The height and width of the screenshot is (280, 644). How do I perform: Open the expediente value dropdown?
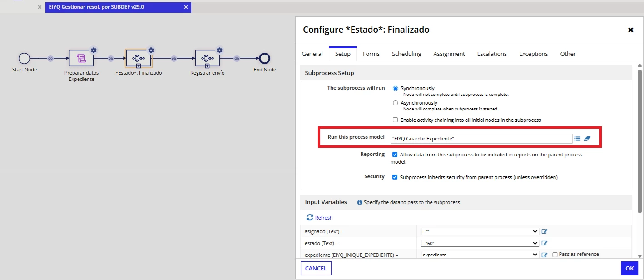point(480,255)
